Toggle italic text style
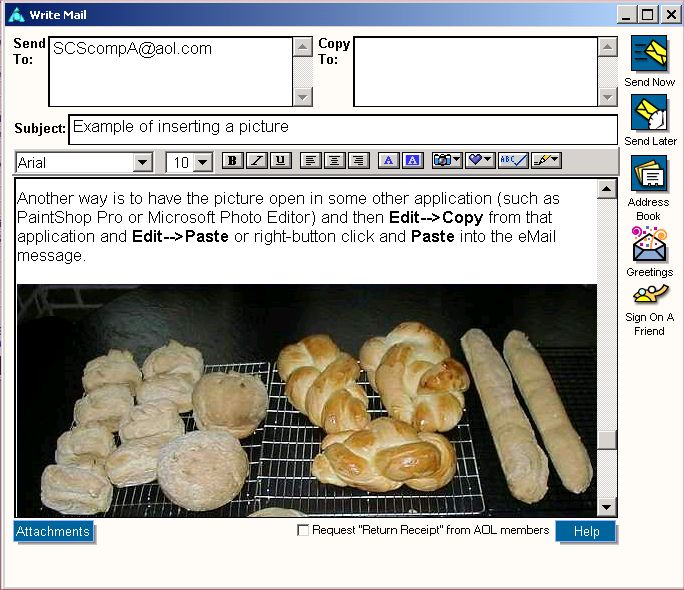This screenshot has width=684, height=590. tap(257, 161)
